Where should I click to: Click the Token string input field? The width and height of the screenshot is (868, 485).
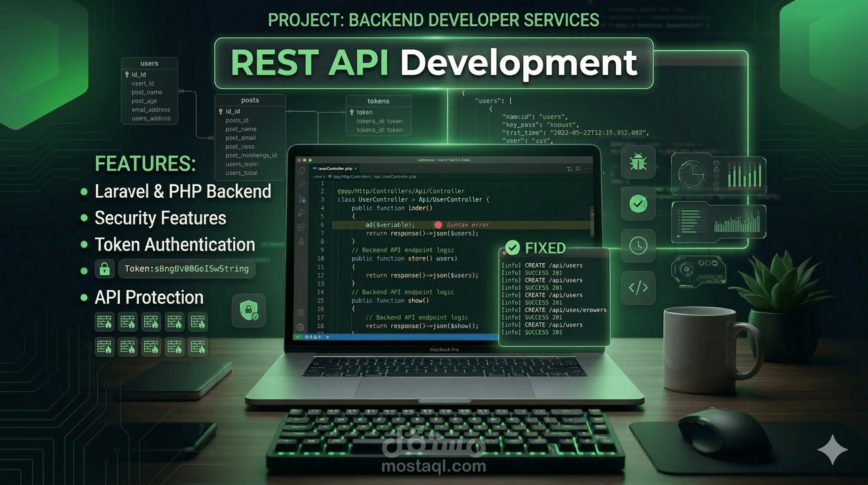187,269
